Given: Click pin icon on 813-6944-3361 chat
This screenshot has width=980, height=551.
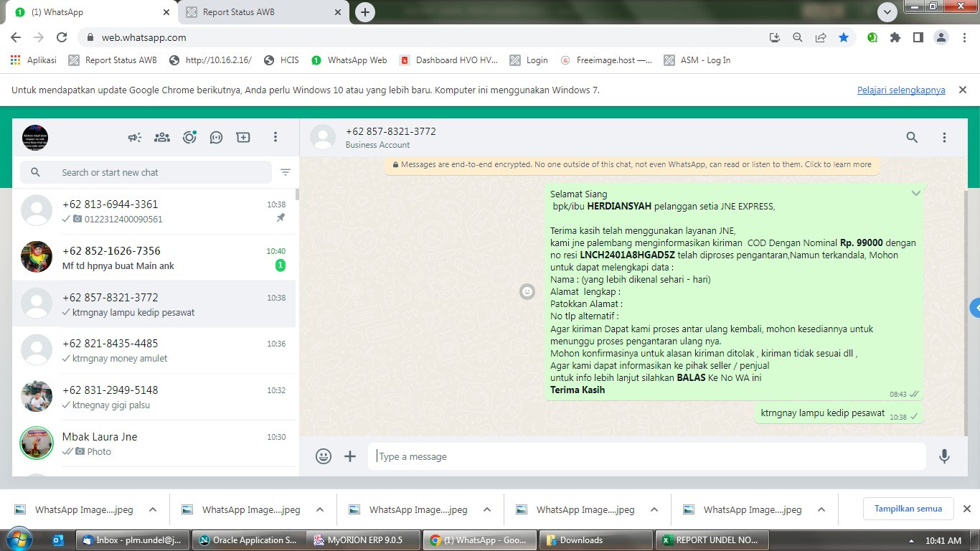Looking at the screenshot, I should coord(281,218).
